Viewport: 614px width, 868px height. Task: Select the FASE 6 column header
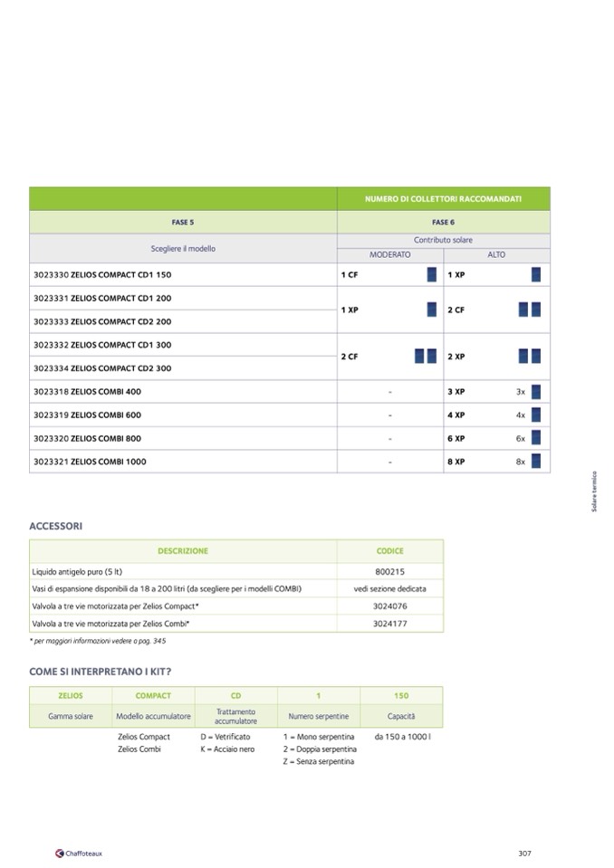(443, 222)
